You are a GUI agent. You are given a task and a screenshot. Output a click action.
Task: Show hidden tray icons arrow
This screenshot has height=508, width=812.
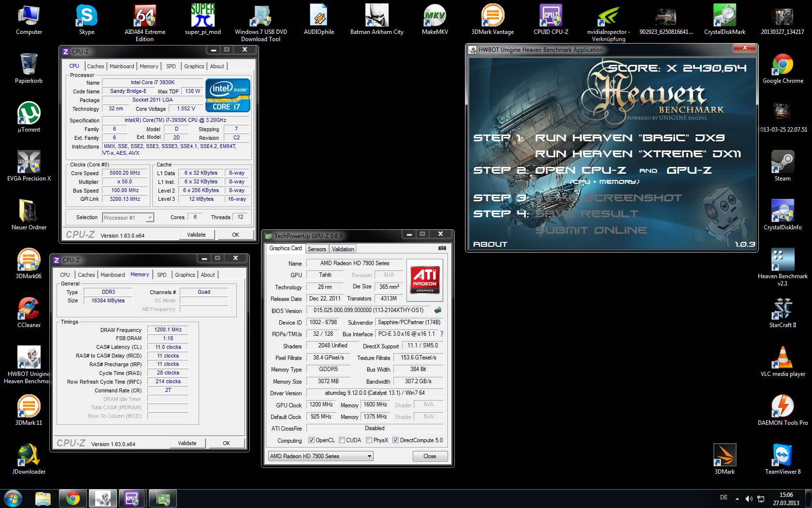point(737,498)
